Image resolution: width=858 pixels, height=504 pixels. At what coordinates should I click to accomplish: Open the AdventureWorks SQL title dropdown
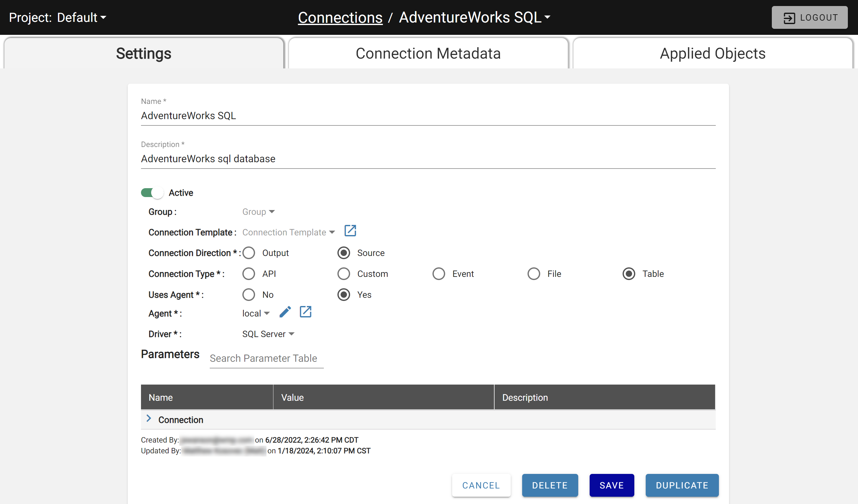pos(475,17)
